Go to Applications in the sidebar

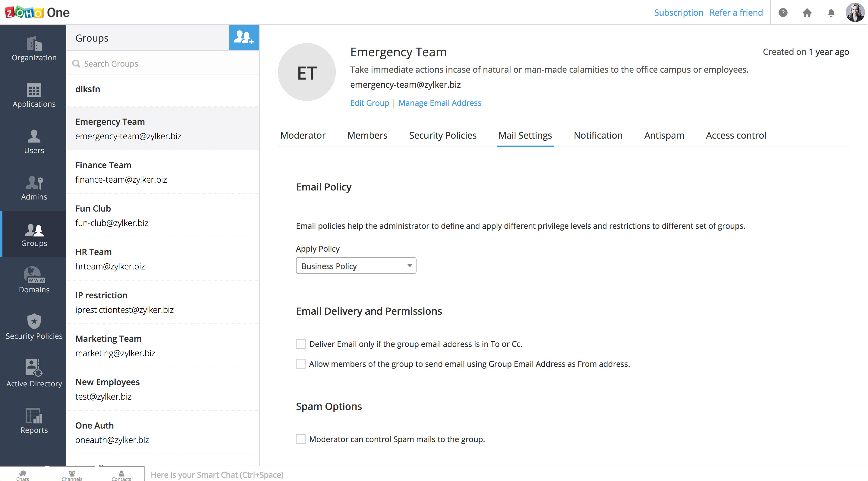[34, 95]
